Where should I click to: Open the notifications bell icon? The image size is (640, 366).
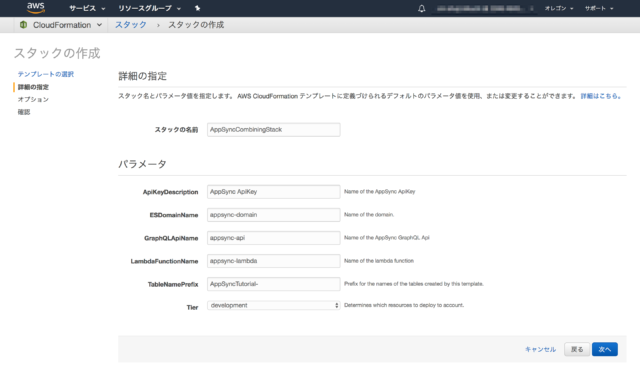click(x=422, y=8)
